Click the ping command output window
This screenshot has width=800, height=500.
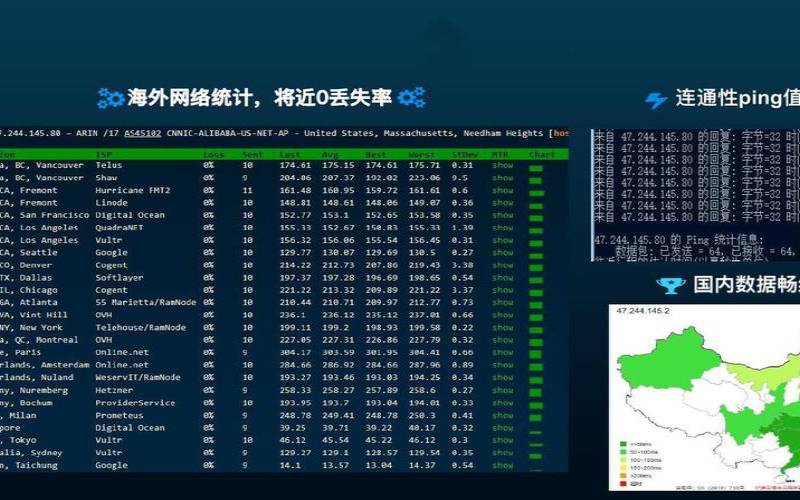tap(695, 195)
